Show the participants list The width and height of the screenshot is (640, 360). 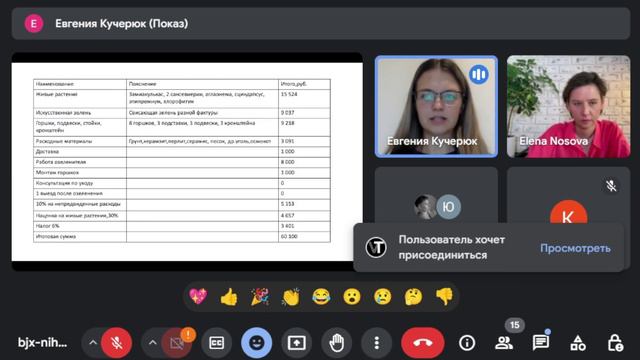click(504, 343)
